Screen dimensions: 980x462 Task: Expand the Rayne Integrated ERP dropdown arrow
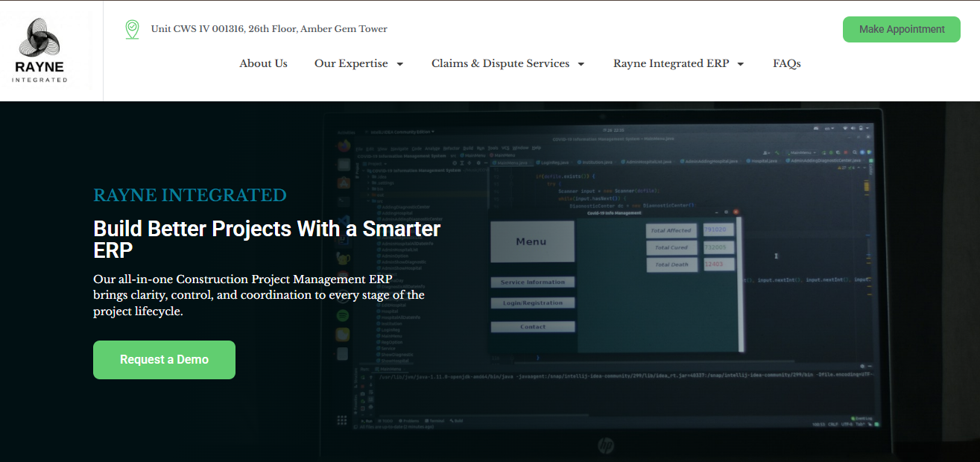pyautogui.click(x=741, y=64)
